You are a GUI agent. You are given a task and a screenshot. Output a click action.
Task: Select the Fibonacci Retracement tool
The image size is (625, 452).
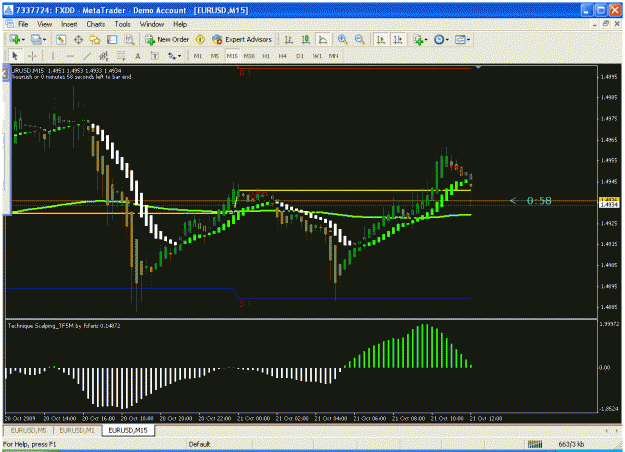(x=121, y=56)
